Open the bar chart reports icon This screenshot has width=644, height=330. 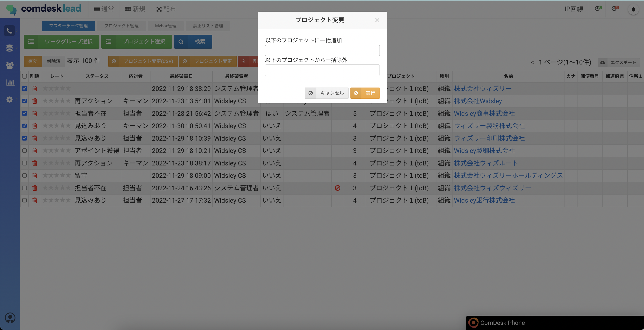10,82
